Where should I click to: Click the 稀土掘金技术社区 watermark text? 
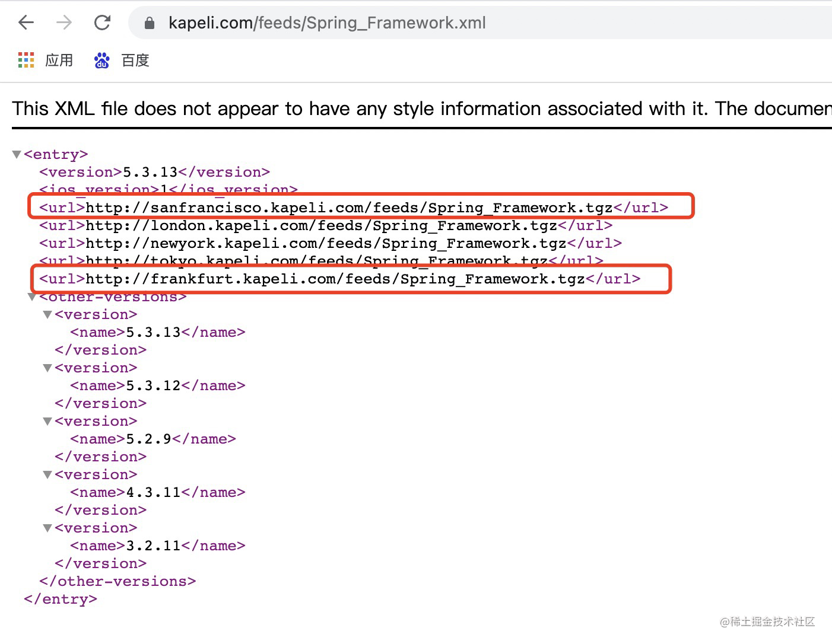(768, 622)
